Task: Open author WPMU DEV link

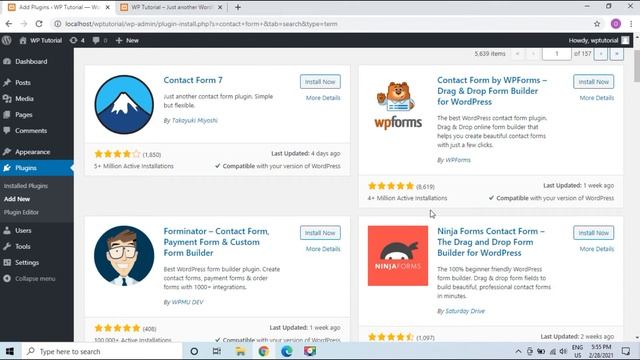Action: [x=187, y=302]
